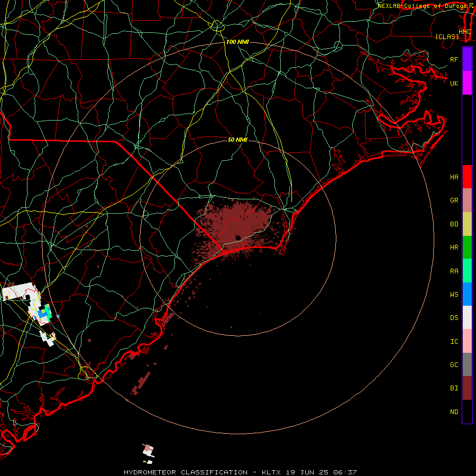Click the 06:37 time stamp
The image size is (476, 476).
coord(344,472)
